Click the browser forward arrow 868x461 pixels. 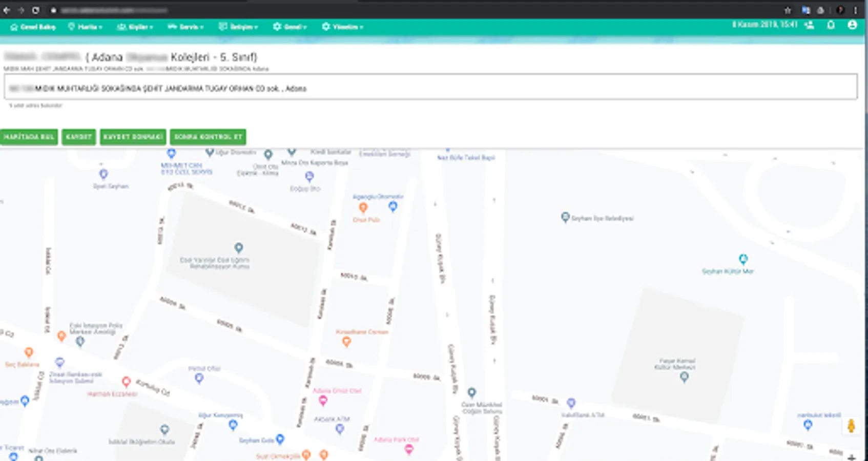21,10
